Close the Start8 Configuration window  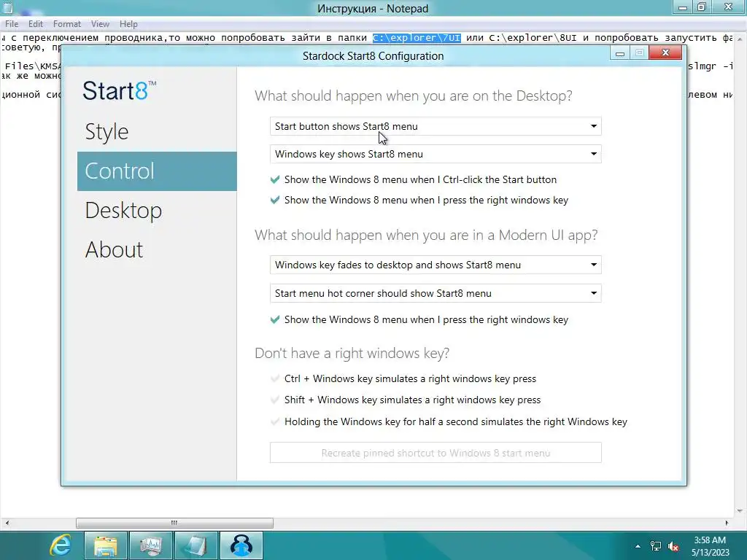pyautogui.click(x=665, y=52)
